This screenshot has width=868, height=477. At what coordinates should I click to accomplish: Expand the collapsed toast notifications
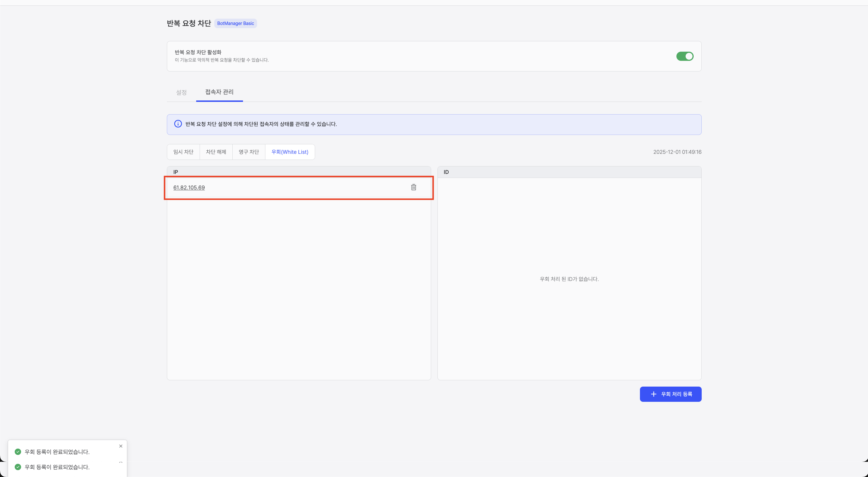click(121, 463)
